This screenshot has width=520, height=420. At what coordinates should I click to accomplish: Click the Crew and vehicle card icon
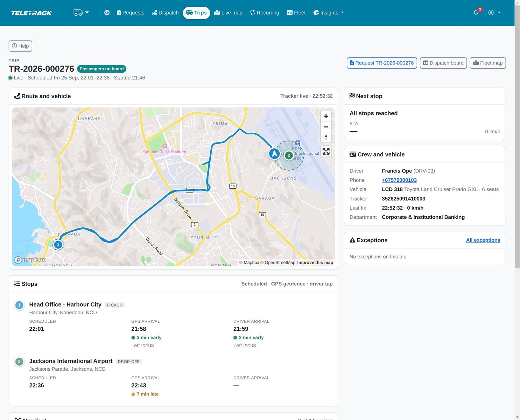pyautogui.click(x=353, y=154)
